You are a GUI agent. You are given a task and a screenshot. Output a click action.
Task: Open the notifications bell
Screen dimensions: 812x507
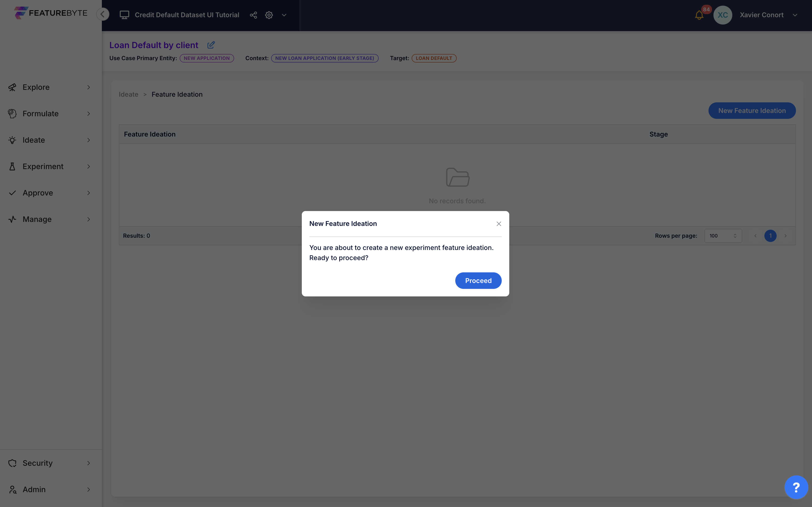click(x=699, y=15)
